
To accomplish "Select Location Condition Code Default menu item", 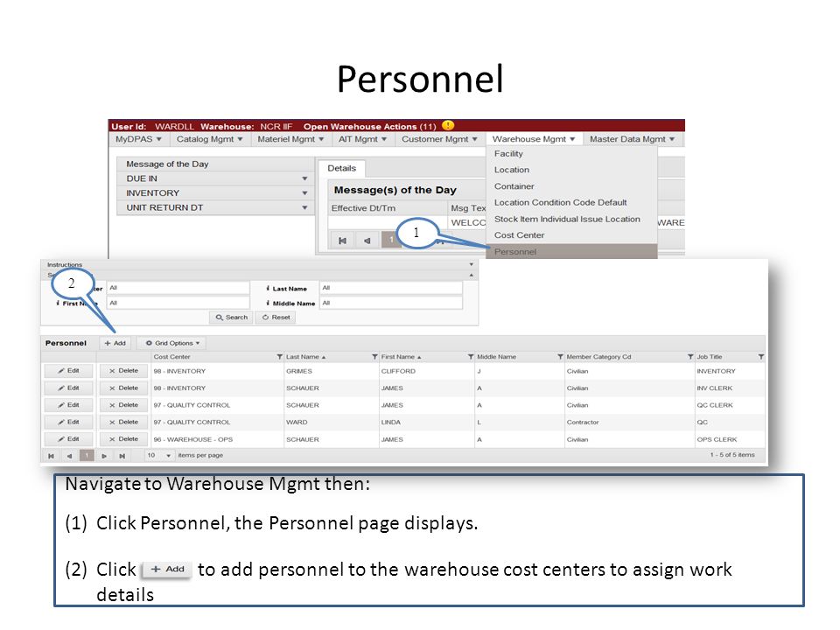I will pos(571,202).
